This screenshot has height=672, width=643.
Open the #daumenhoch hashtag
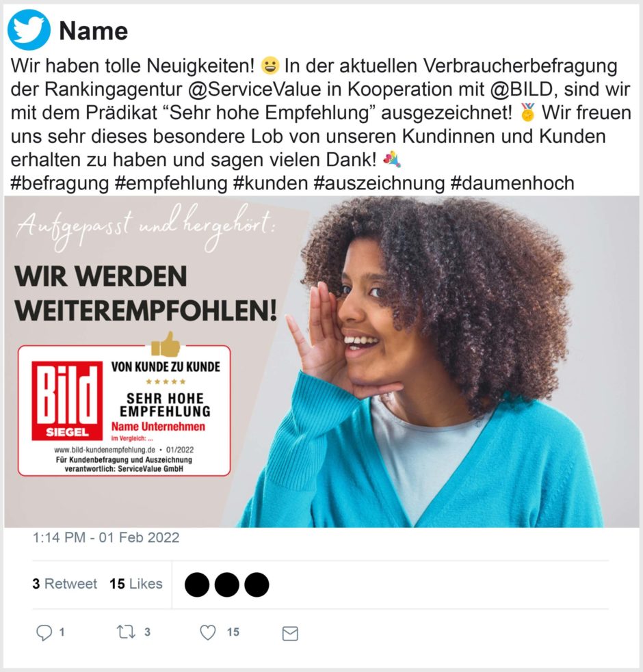pos(512,183)
